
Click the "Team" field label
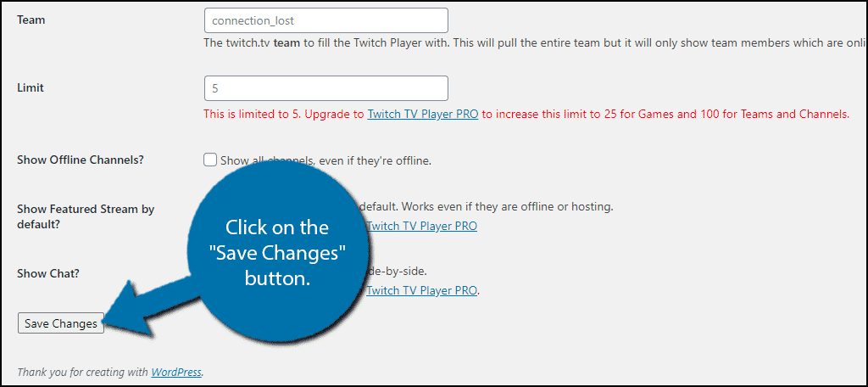[31, 20]
